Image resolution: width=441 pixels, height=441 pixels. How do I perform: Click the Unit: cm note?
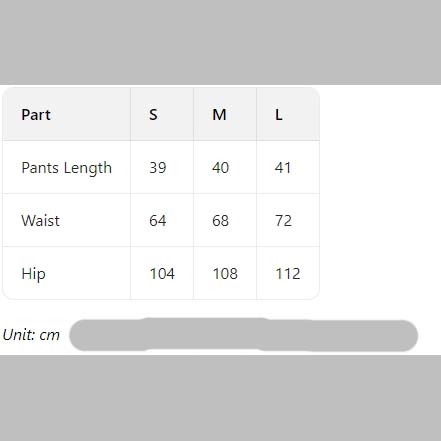click(x=31, y=335)
